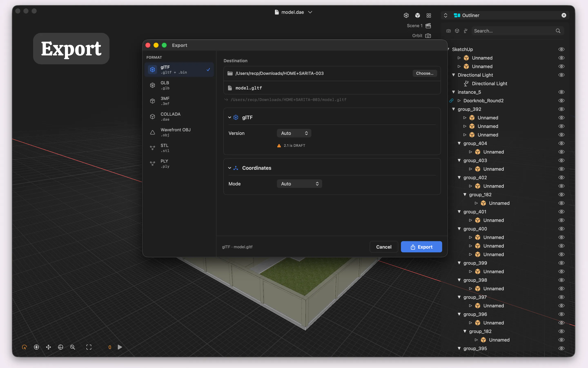The image size is (588, 368).
Task: Hide group_404 with its eye icon
Action: 561,143
